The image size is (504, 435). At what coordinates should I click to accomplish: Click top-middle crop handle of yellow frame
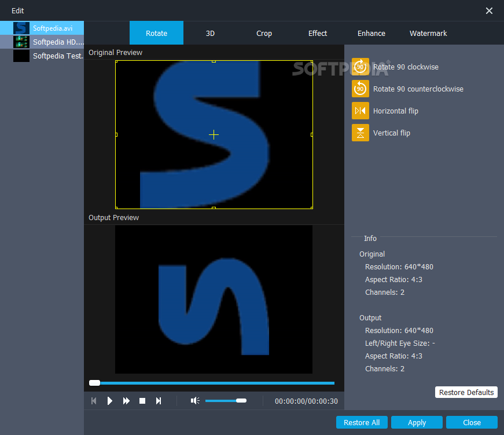pyautogui.click(x=214, y=61)
